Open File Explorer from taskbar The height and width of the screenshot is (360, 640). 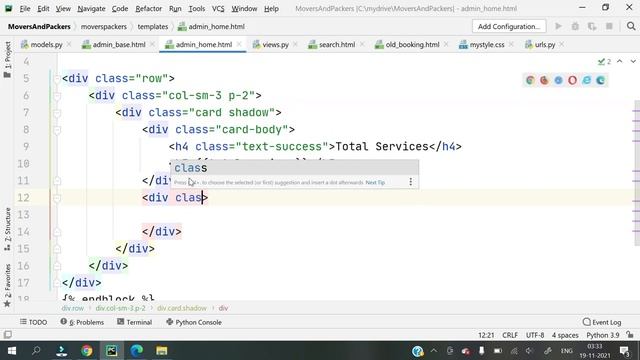pyautogui.click(x=162, y=351)
